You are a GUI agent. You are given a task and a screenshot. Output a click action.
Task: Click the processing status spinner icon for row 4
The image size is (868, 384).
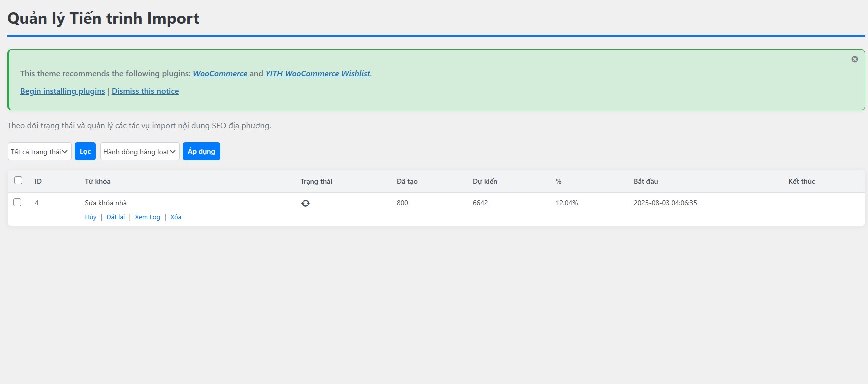point(305,203)
